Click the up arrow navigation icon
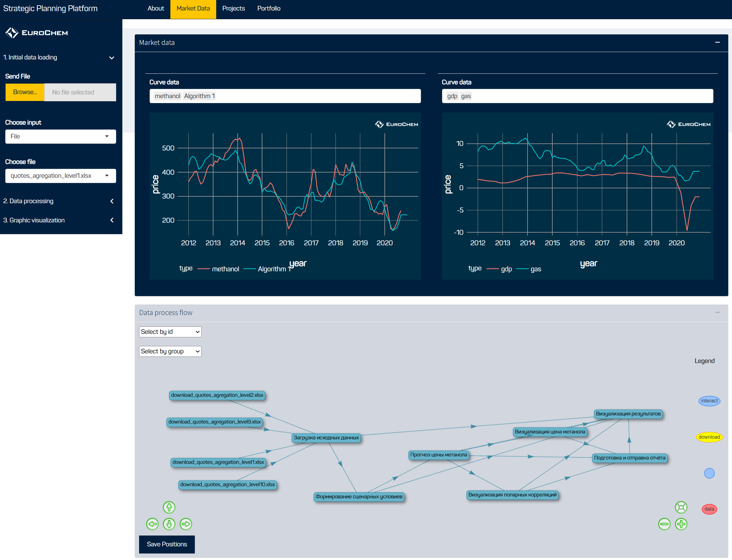The image size is (732, 560). coord(169,507)
